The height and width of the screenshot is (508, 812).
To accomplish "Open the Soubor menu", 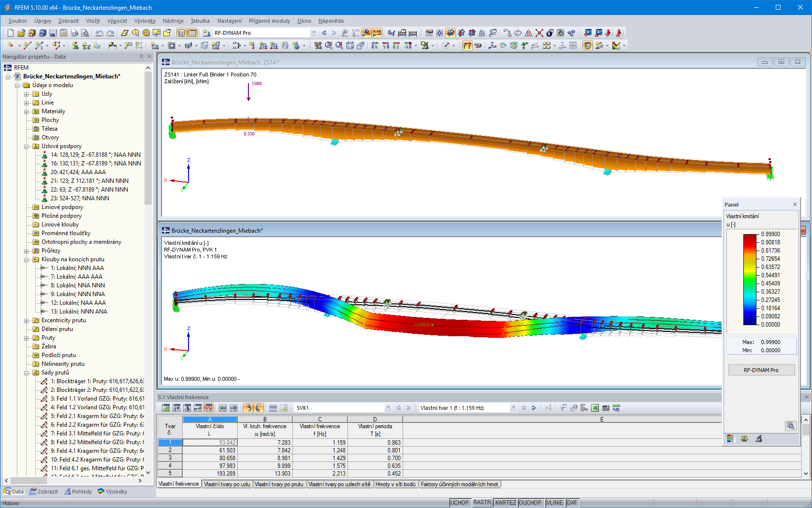I will (18, 21).
